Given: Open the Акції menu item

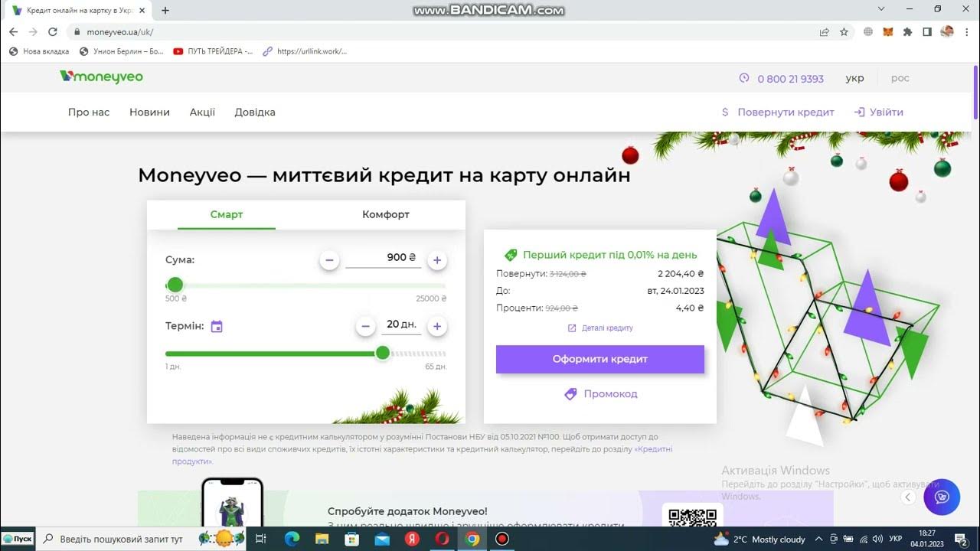Looking at the screenshot, I should (x=202, y=112).
